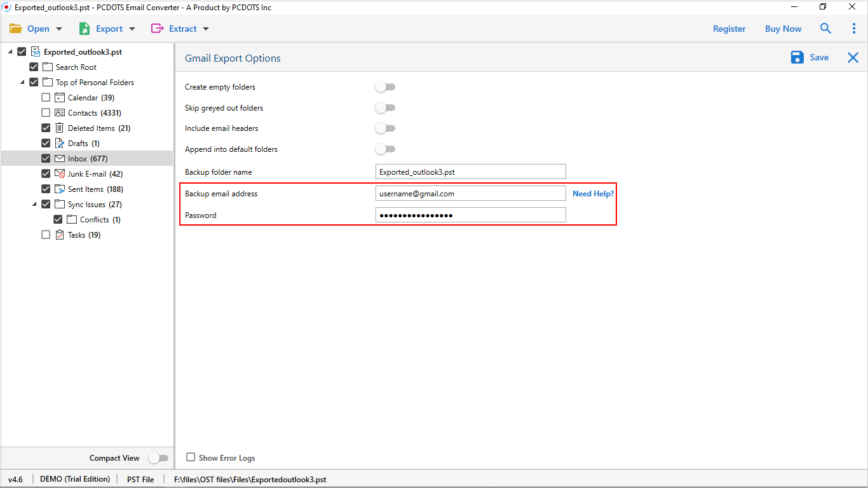Viewport: 868px width, 488px height.
Task: Collapse the Sync Issues tree node
Action: (x=34, y=205)
